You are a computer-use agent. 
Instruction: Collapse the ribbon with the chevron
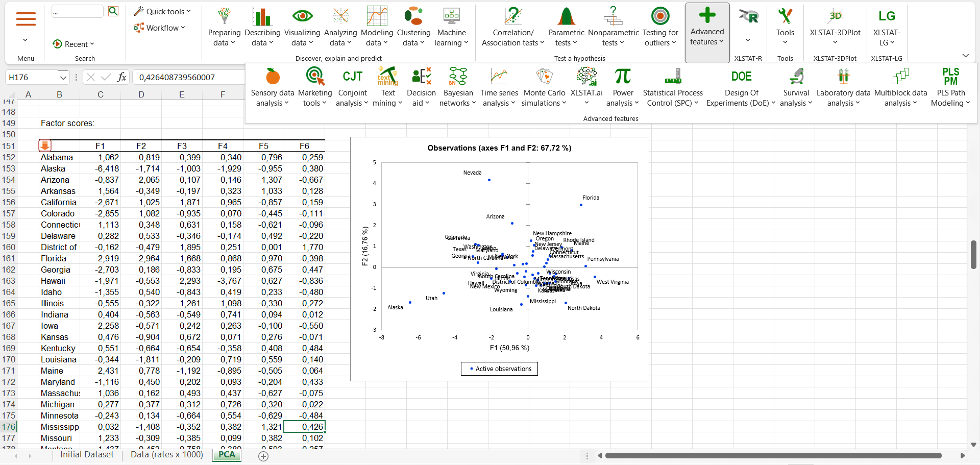pyautogui.click(x=965, y=55)
